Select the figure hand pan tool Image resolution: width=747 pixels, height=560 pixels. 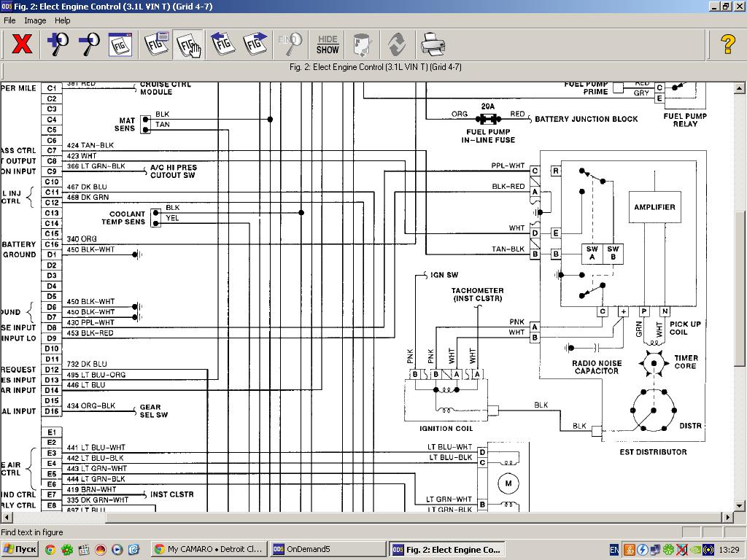click(x=189, y=44)
